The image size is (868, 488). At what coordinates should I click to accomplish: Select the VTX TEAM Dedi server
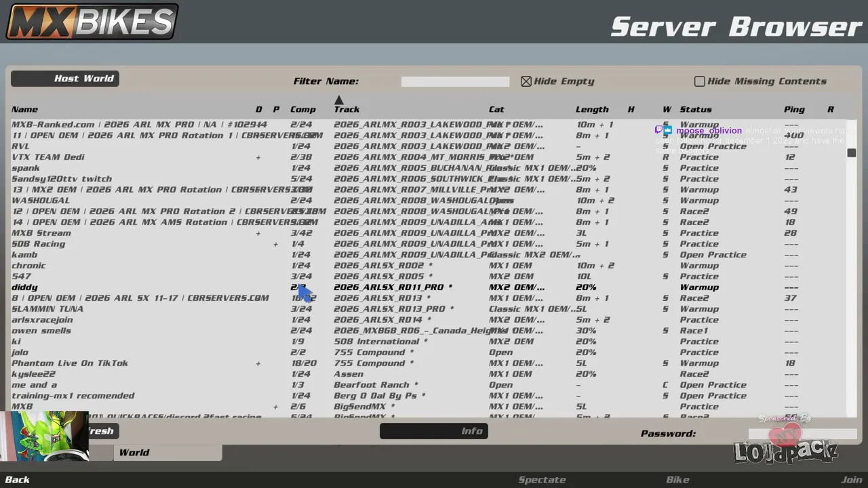(x=429, y=157)
